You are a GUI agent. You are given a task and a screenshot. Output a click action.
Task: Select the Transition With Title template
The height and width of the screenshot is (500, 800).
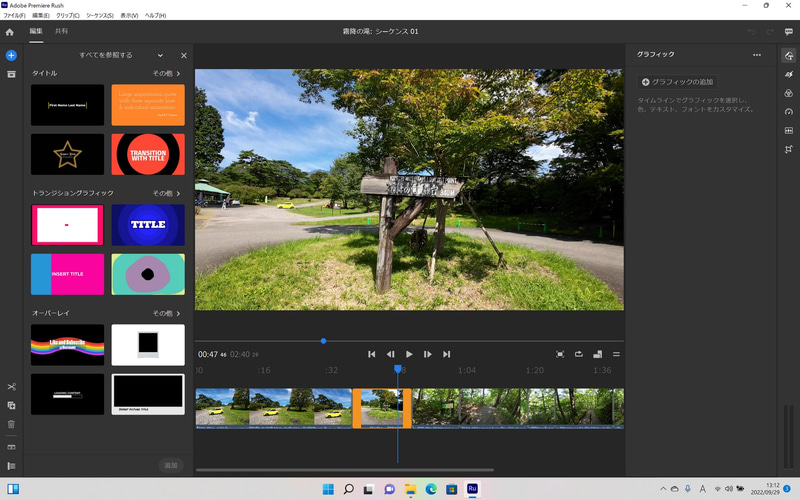148,154
